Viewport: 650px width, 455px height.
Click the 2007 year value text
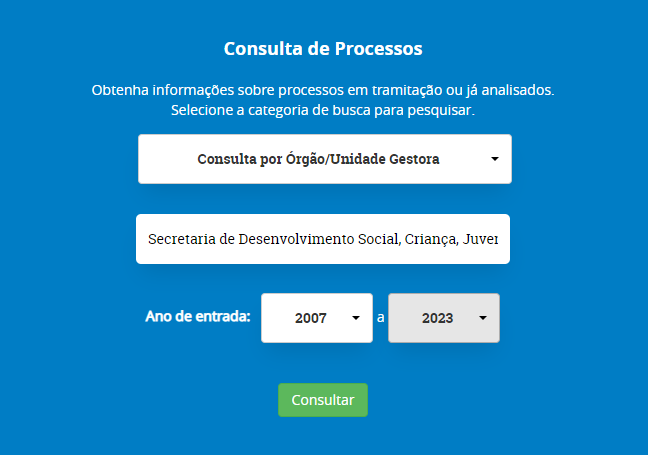point(311,318)
